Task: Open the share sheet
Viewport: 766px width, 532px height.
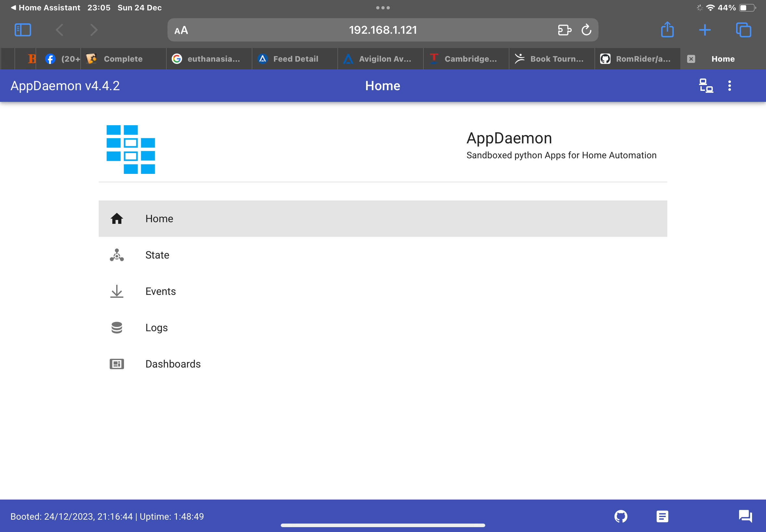Action: tap(667, 29)
